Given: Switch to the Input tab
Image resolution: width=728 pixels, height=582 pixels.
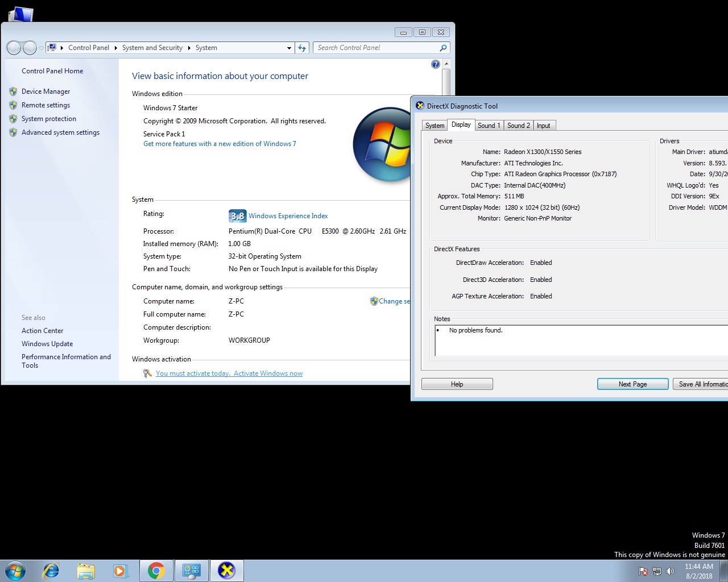Looking at the screenshot, I should 544,126.
